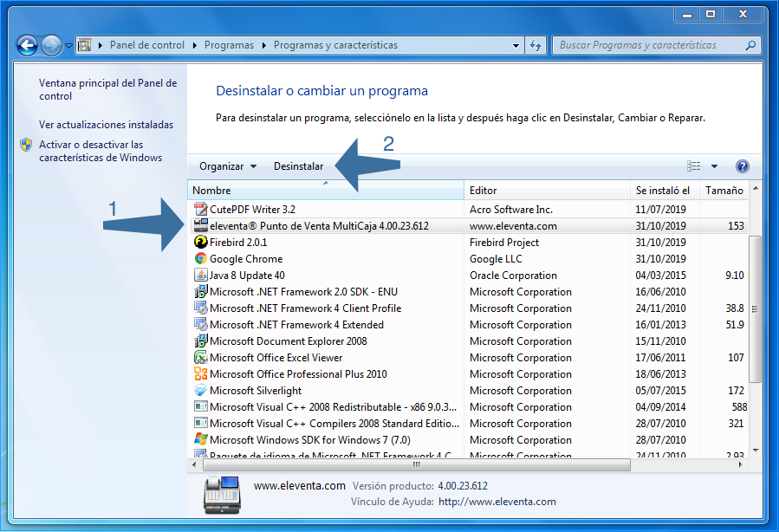Open Ventana principal del Panel de control
Image resolution: width=779 pixels, height=532 pixels.
tap(107, 89)
